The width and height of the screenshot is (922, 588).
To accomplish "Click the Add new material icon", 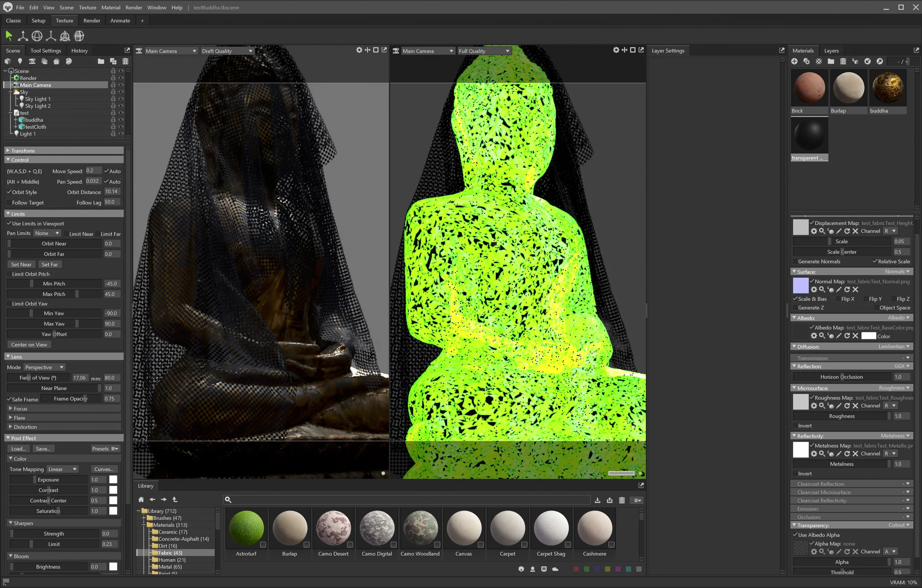I will (795, 61).
